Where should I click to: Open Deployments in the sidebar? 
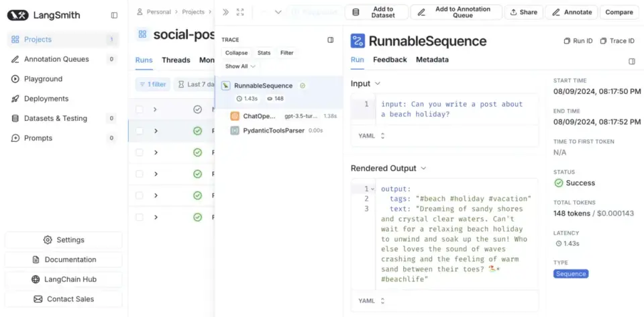63,99
